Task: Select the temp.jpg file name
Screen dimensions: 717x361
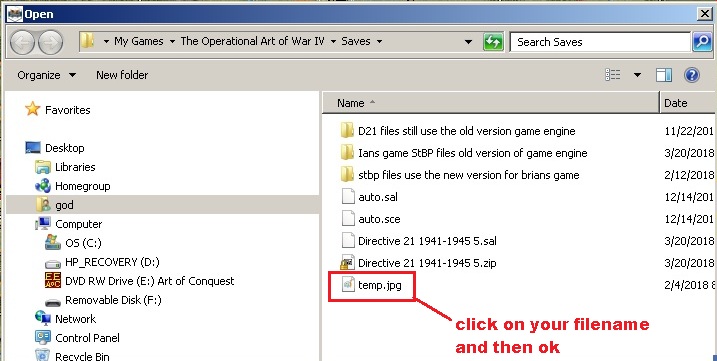Action: tap(380, 285)
